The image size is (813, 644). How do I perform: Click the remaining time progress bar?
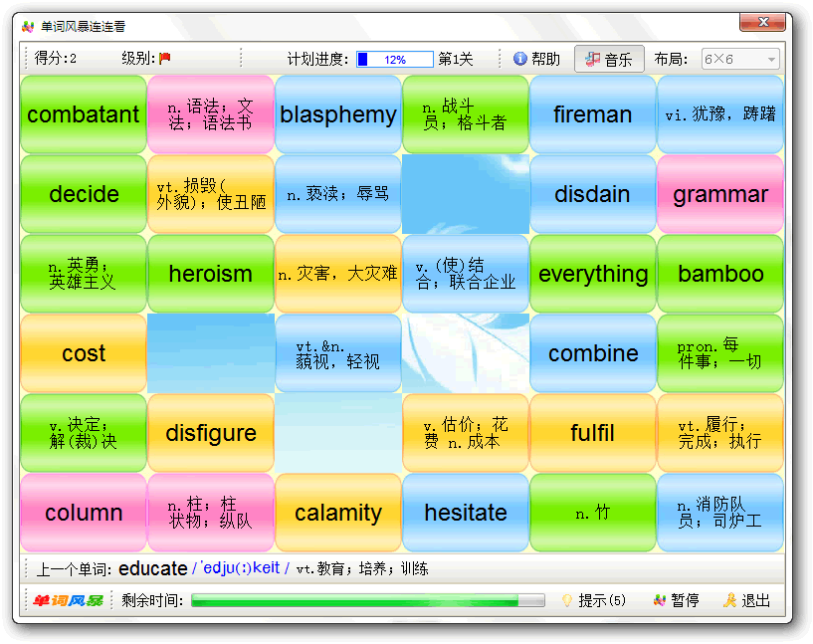(367, 600)
